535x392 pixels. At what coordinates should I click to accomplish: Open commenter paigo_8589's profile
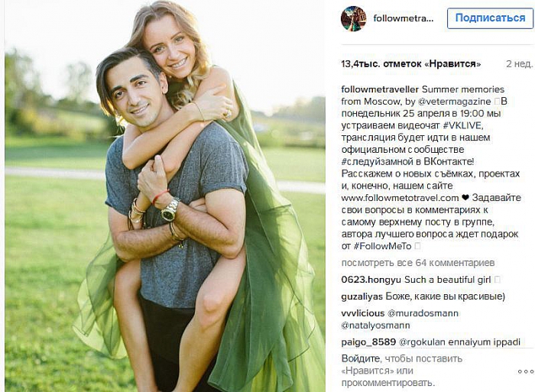click(x=368, y=342)
